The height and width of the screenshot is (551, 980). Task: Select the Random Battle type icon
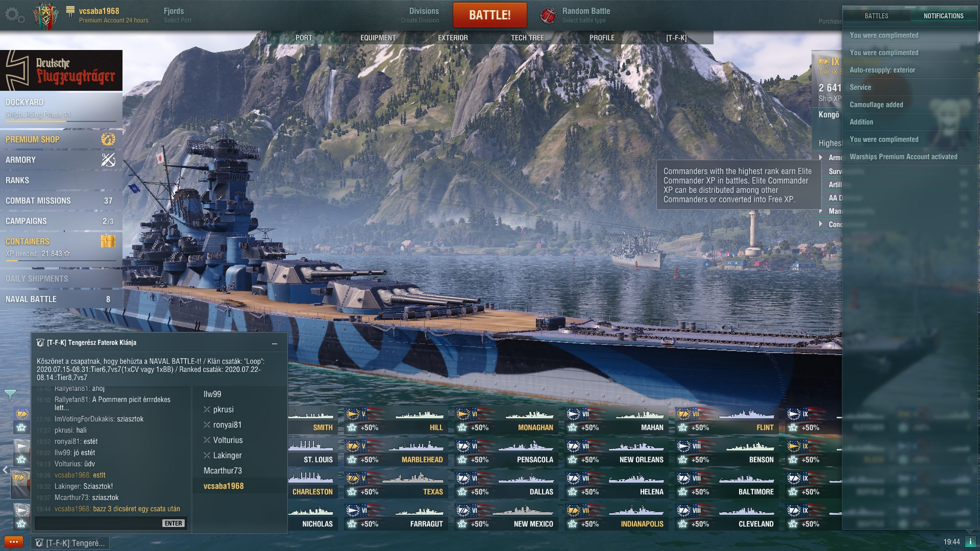pos(548,15)
